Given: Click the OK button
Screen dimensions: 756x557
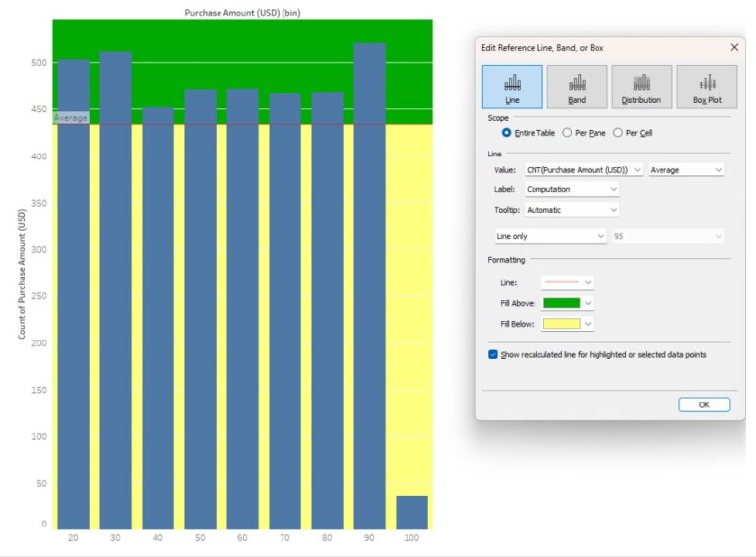Looking at the screenshot, I should pos(704,404).
